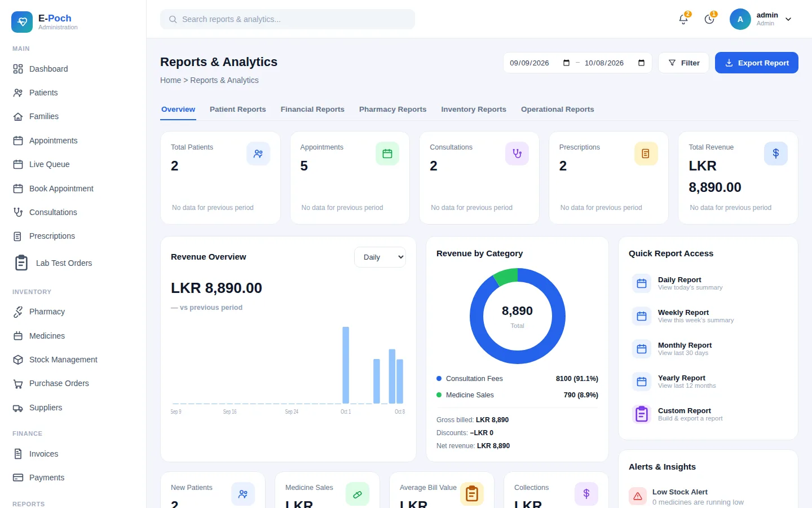Go to Home breadcrumb link
This screenshot has height=508, width=812.
171,80
